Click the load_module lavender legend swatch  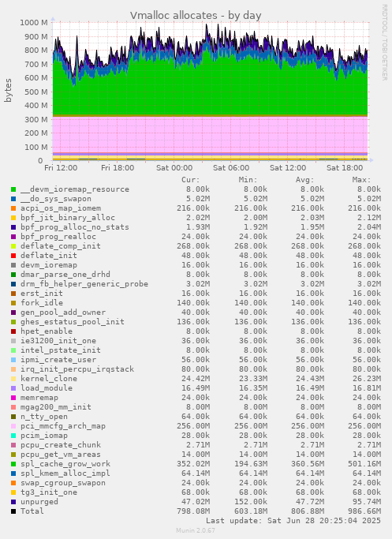click(13, 388)
